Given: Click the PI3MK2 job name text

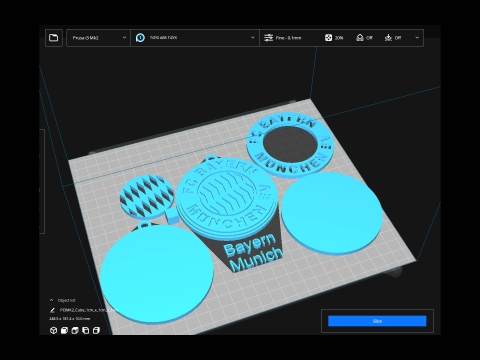Looking at the screenshot, I should click(x=88, y=310).
